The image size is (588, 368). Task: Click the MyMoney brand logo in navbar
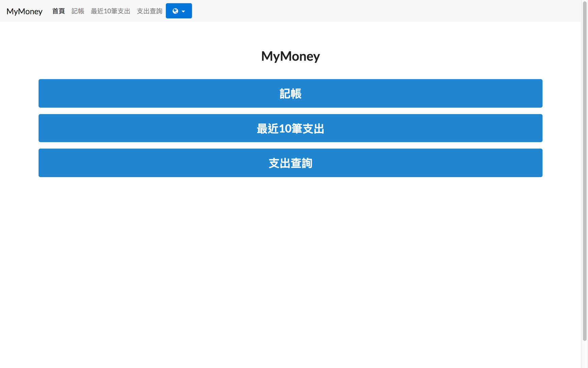(x=24, y=11)
